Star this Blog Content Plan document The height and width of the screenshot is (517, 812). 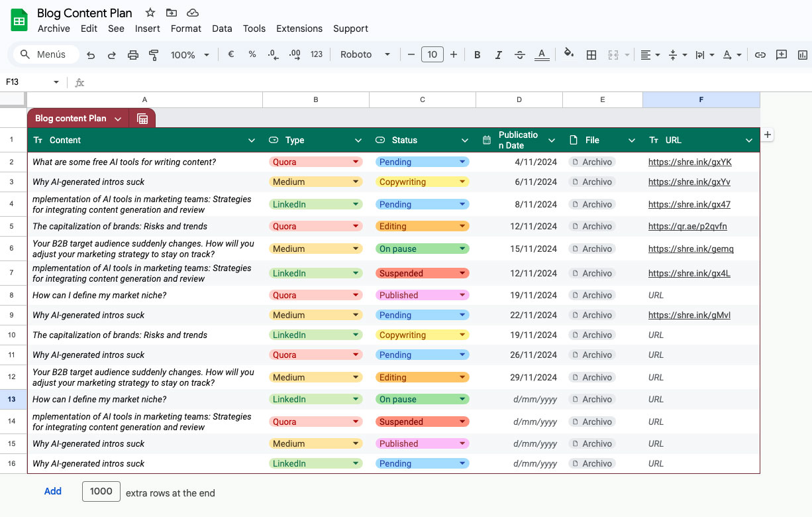(150, 13)
